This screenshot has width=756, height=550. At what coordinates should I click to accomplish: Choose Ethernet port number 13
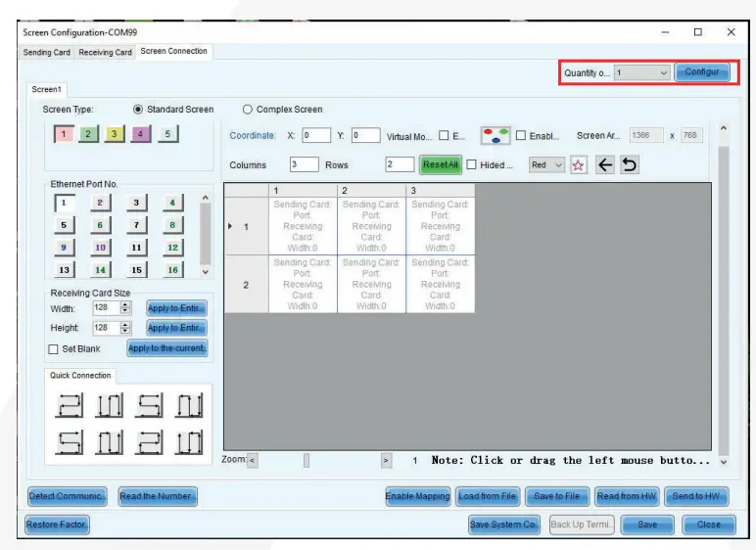[x=64, y=269]
